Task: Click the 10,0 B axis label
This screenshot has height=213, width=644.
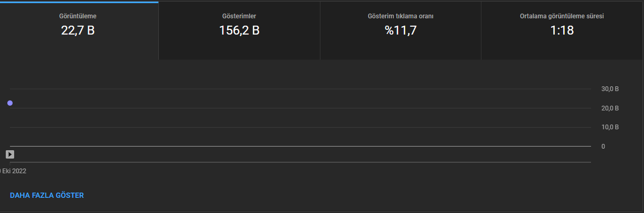Action: (610, 127)
